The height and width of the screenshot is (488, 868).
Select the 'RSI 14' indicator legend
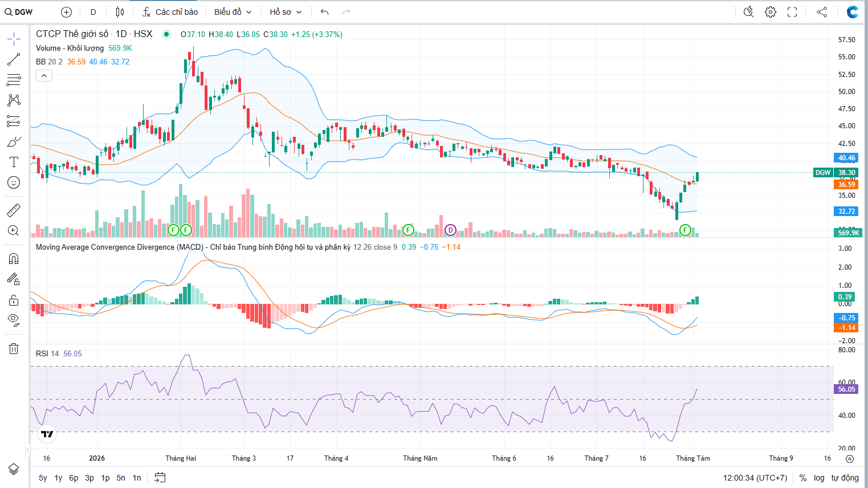pyautogui.click(x=47, y=353)
